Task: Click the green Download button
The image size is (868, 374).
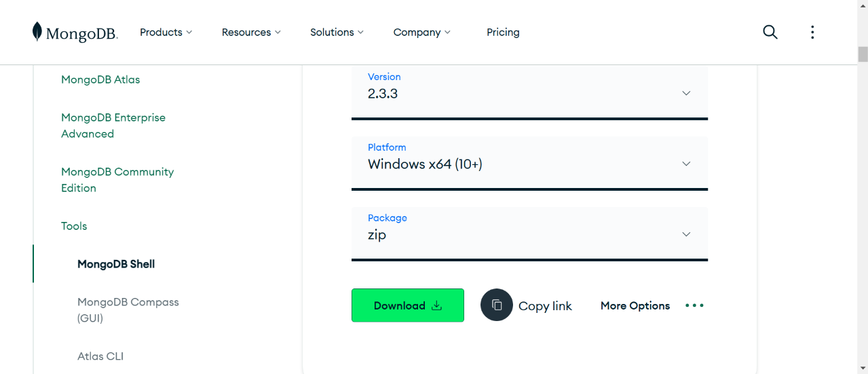Action: [x=408, y=305]
